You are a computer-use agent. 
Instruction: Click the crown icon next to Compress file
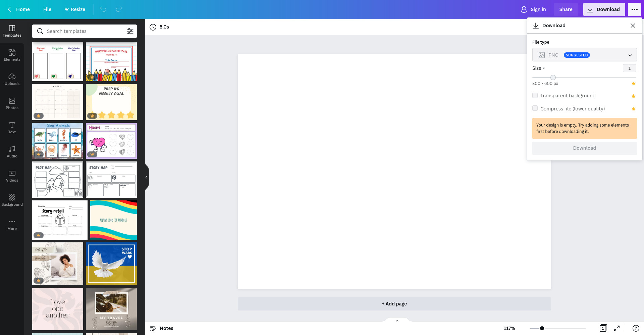click(634, 109)
